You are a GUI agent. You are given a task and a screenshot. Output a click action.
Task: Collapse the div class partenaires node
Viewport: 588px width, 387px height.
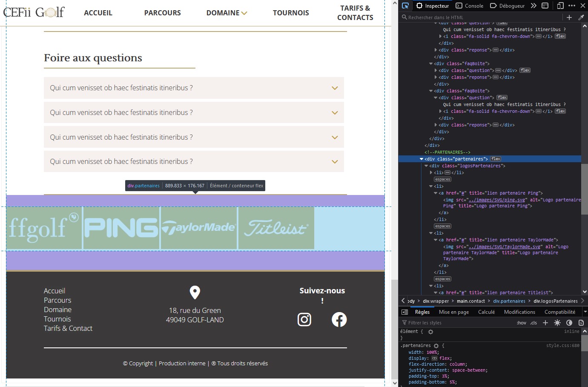coord(422,159)
